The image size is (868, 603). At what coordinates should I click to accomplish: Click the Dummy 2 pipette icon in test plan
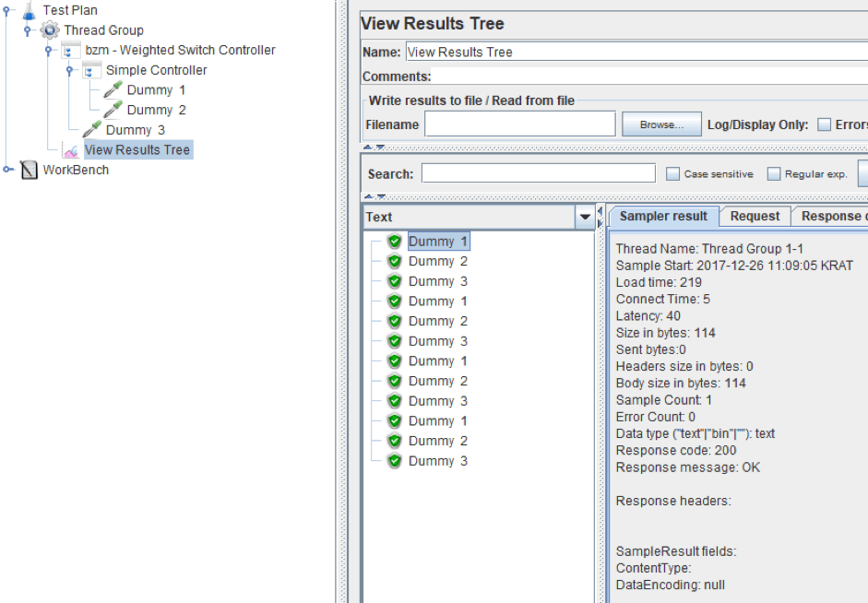[x=113, y=110]
